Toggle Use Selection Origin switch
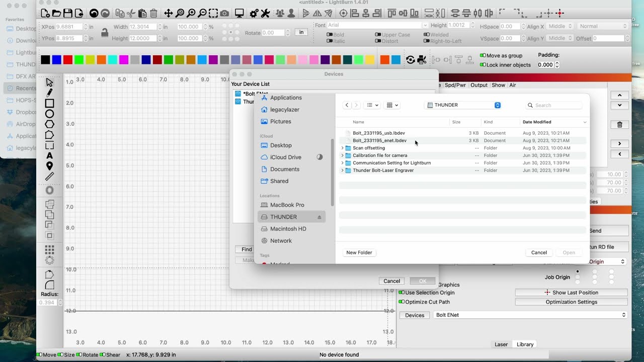The width and height of the screenshot is (644, 362). pyautogui.click(x=401, y=293)
